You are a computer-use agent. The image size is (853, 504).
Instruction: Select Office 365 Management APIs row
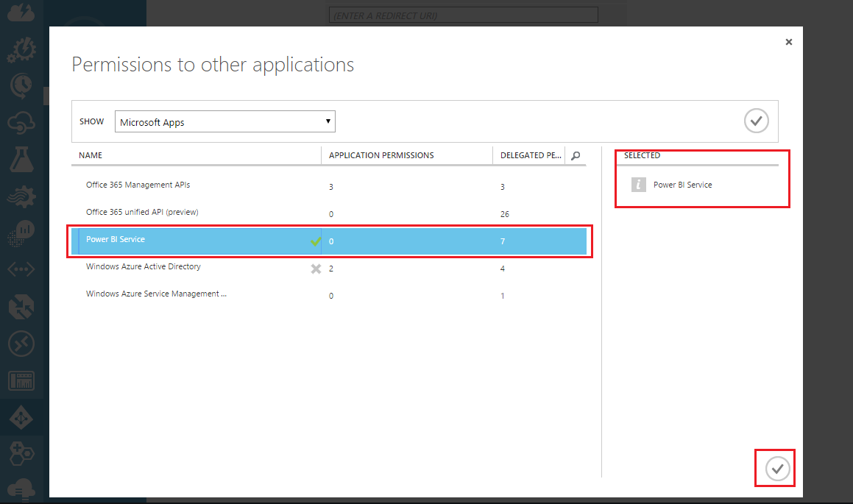[328, 185]
